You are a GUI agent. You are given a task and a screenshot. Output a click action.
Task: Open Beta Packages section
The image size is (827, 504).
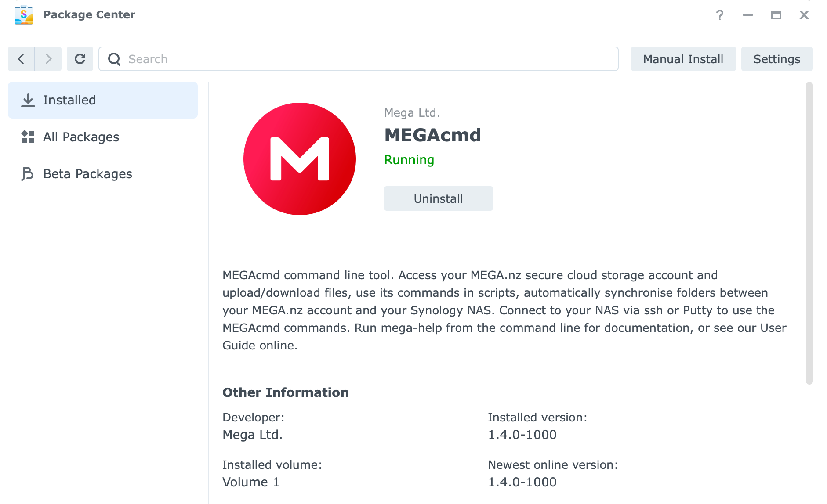click(103, 174)
